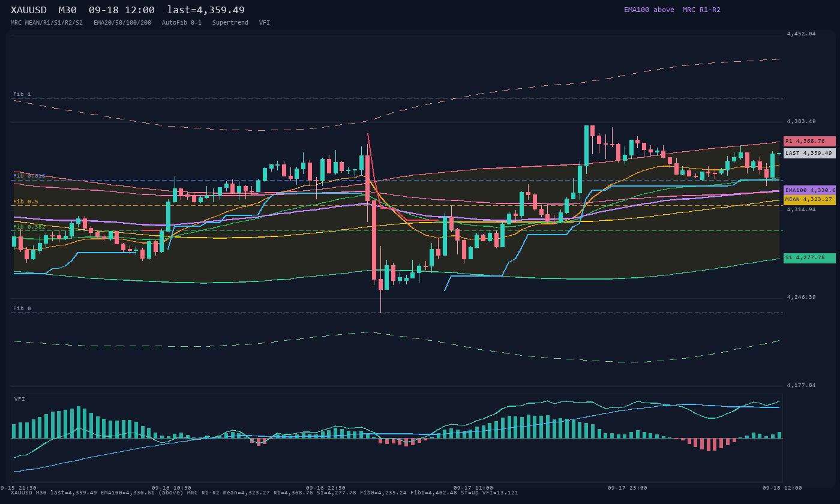Click the VFI title inside the lower panel
840x504 pixels.
20,399
